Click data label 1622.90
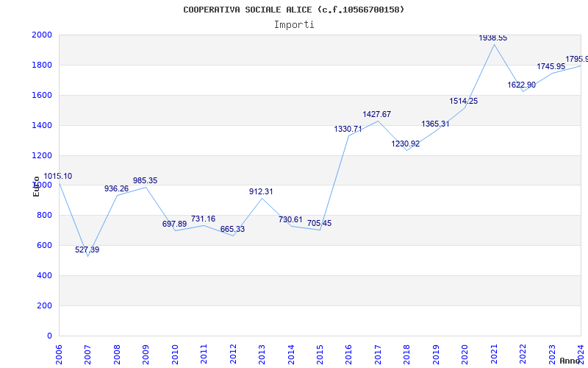Viewport: 588px width, 368px height. 522,85
